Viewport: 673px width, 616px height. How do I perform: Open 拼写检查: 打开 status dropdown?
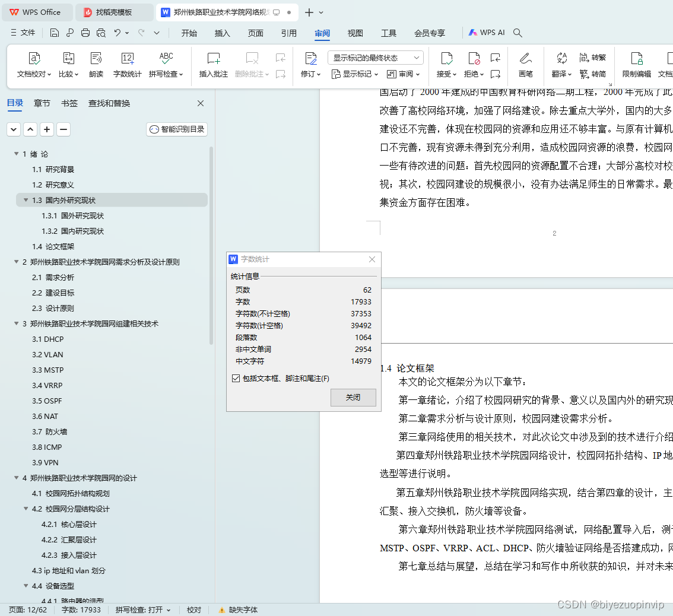click(143, 610)
